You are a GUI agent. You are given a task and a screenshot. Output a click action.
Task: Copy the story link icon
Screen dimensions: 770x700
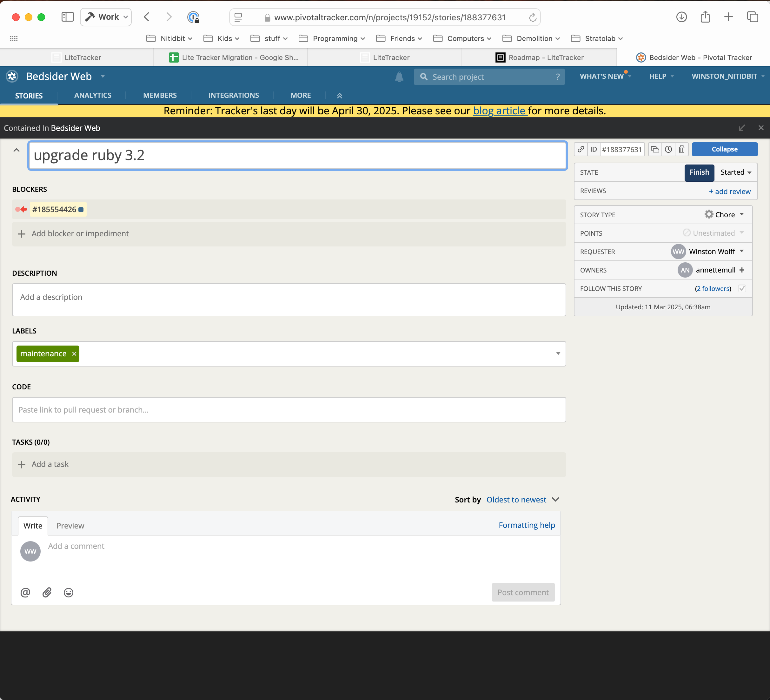(x=581, y=149)
